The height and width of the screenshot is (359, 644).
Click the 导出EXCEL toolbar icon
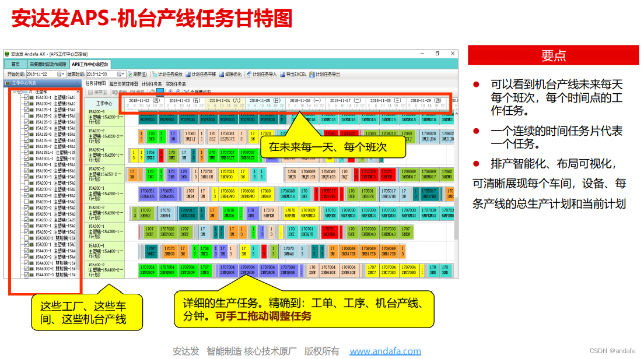tap(282, 74)
